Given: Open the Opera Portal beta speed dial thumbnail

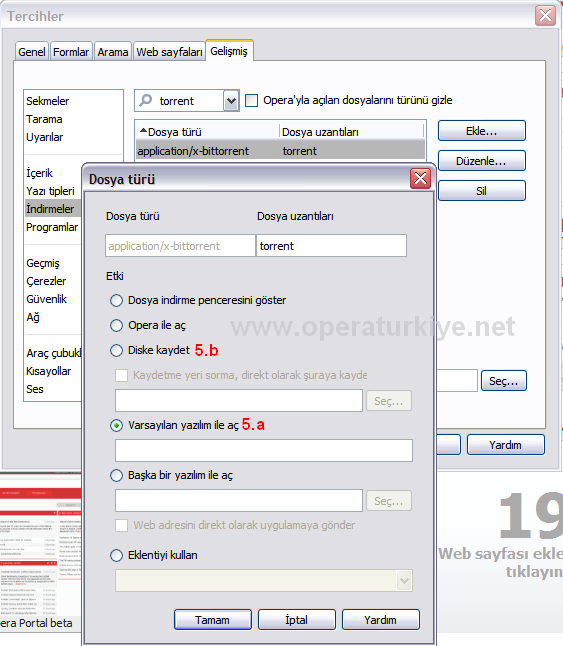Looking at the screenshot, I should click(40, 551).
